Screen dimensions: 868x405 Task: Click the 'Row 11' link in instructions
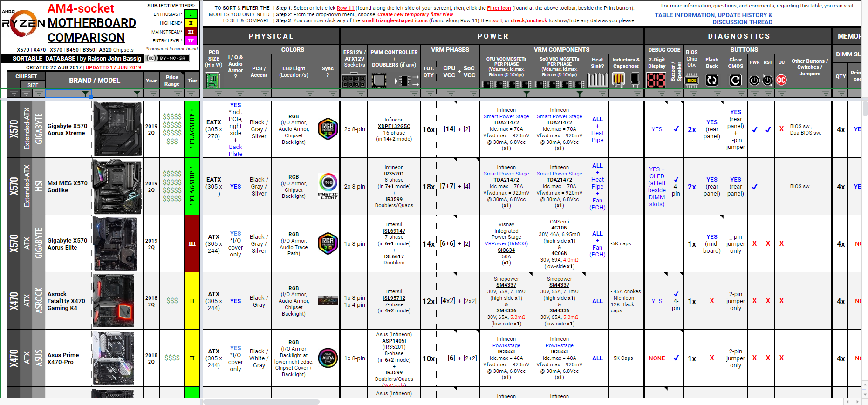[345, 8]
